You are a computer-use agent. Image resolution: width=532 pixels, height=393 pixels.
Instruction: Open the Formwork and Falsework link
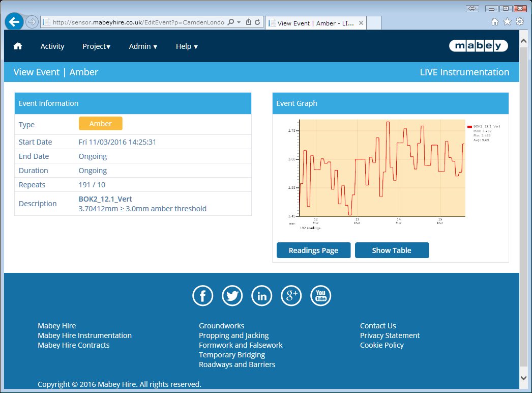(x=241, y=345)
